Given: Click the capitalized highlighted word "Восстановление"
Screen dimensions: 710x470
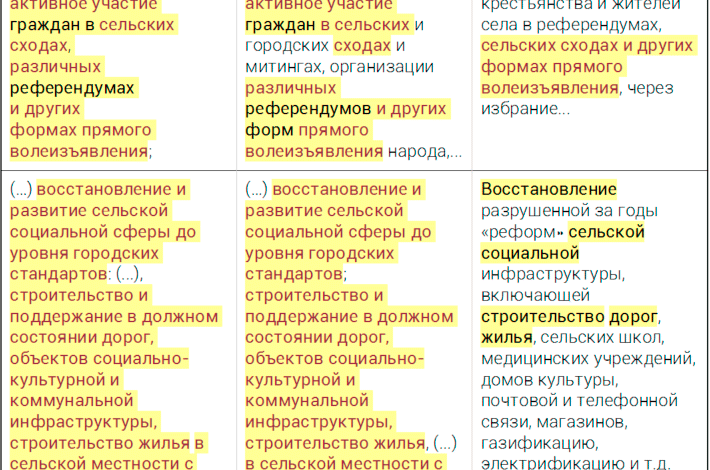Looking at the screenshot, I should pos(548,190).
